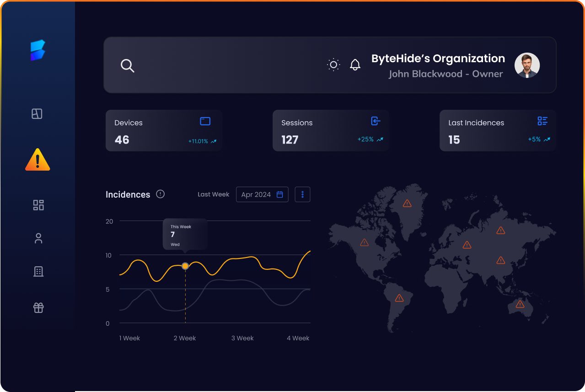Viewport: 585px width, 392px height.
Task: Select the Last Week filter
Action: coord(213,194)
